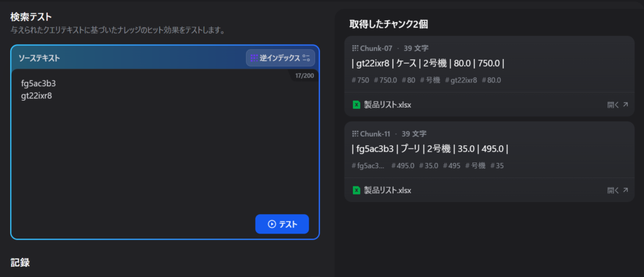Click the open arrow icon in Chunk-07
The image size is (644, 277).
coord(625,105)
